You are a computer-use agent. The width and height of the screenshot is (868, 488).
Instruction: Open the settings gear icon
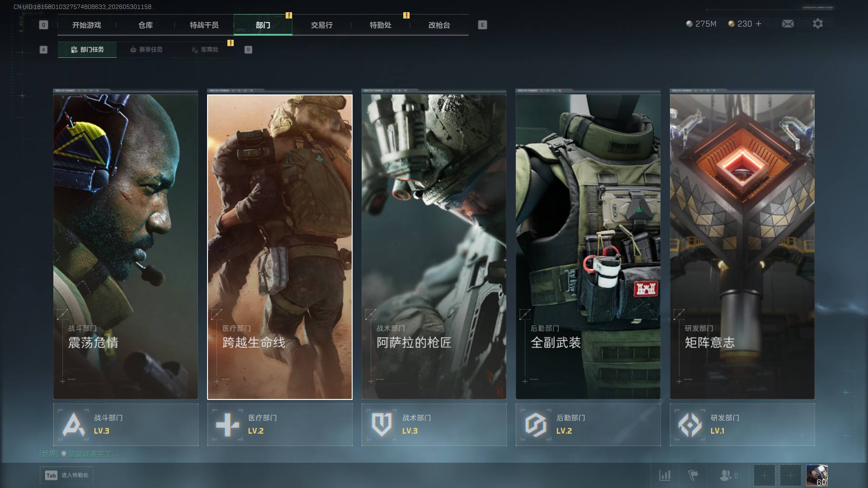(x=817, y=23)
